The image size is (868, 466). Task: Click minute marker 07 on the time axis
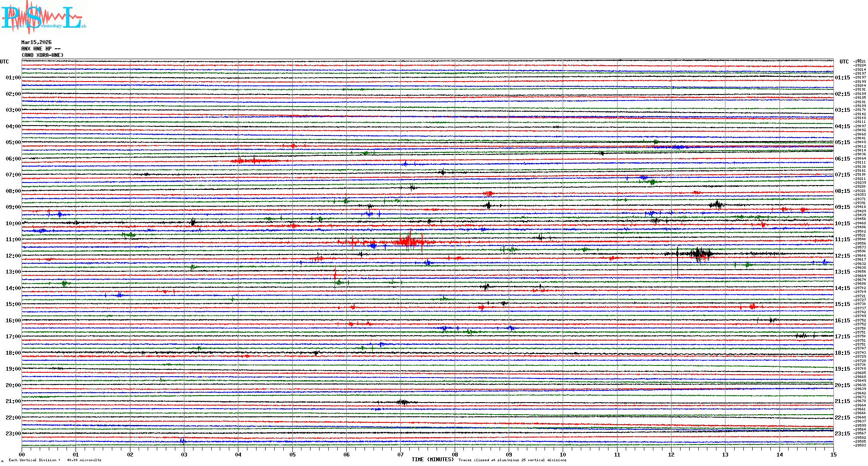400,454
